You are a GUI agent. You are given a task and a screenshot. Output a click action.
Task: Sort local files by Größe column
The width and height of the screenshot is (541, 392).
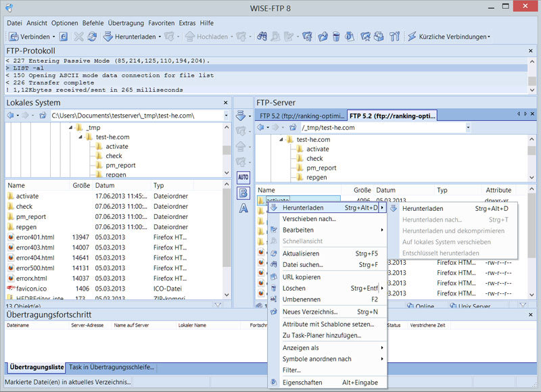81,185
